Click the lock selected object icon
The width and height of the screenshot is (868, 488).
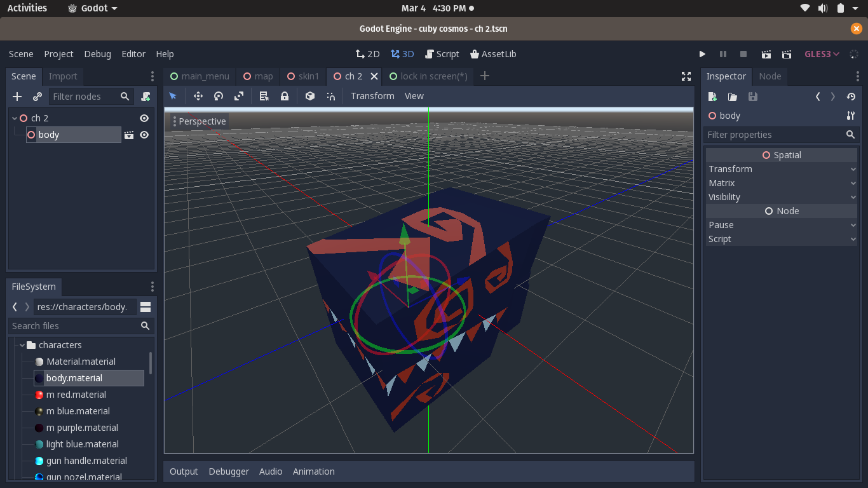[x=285, y=96]
